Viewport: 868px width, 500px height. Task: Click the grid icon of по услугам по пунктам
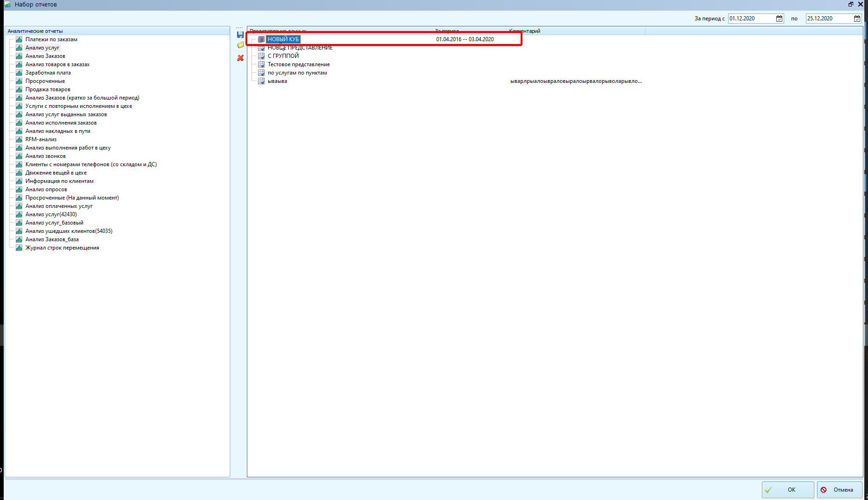coord(261,73)
